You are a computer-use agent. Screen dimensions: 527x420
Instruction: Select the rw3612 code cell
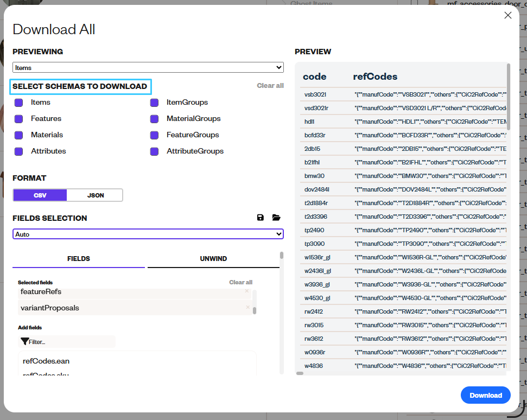pyautogui.click(x=314, y=339)
